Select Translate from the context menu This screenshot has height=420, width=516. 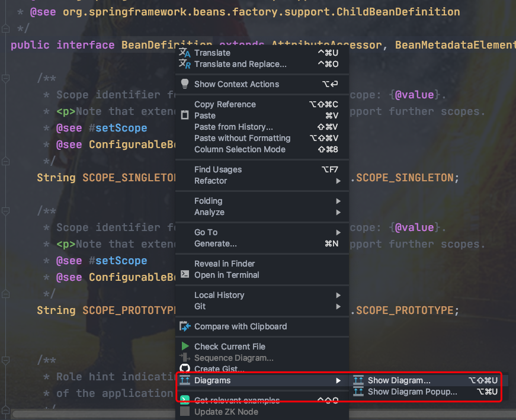click(x=262, y=53)
